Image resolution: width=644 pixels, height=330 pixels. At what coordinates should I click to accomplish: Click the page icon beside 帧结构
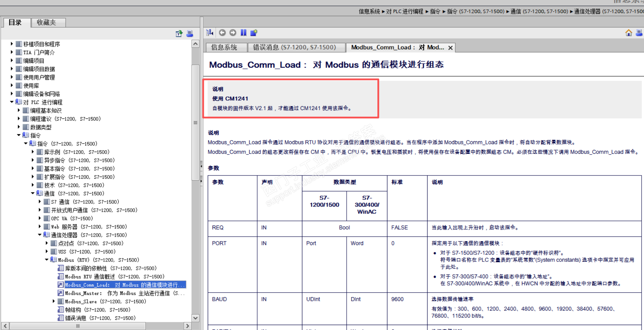[61, 310]
